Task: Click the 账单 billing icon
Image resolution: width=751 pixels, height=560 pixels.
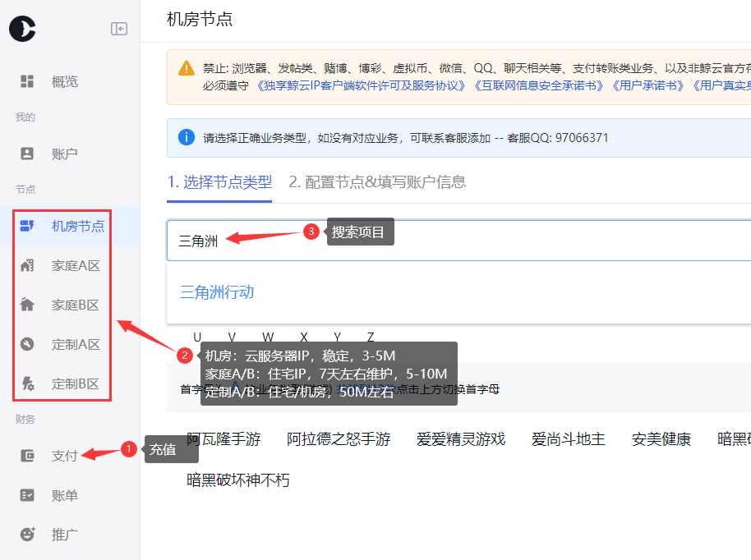Action: [x=28, y=494]
